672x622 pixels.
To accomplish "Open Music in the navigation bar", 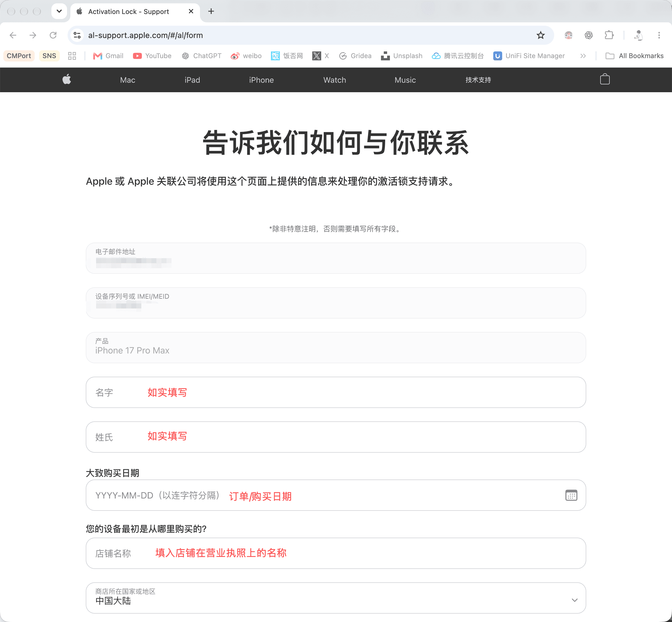I will click(x=405, y=80).
